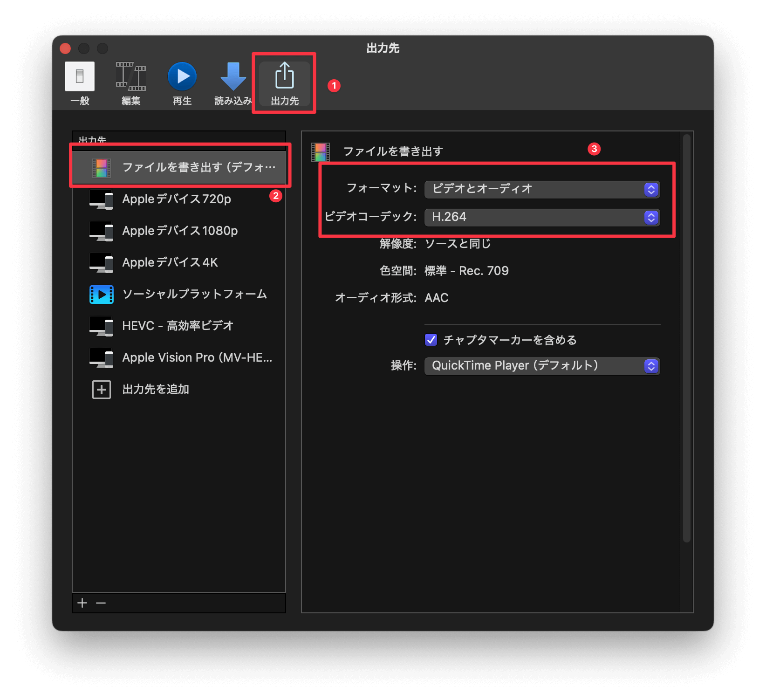This screenshot has height=700, width=766.
Task: Open the 一般 (General) preferences pane
Action: 80,84
